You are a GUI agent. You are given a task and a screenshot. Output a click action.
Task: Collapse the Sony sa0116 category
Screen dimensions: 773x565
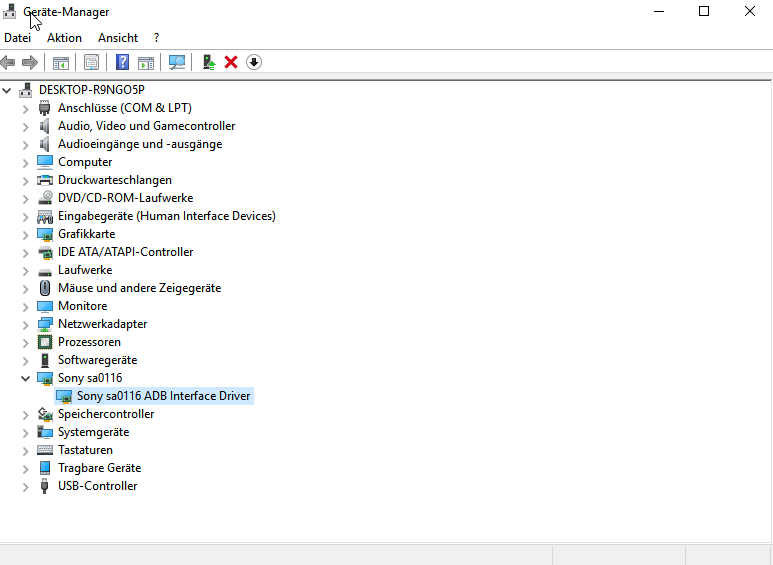(x=26, y=378)
